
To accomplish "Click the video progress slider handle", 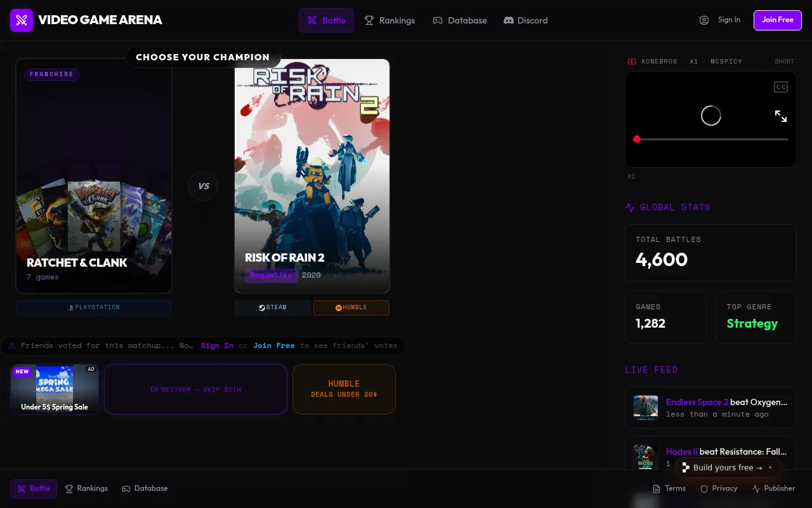I will pos(637,139).
